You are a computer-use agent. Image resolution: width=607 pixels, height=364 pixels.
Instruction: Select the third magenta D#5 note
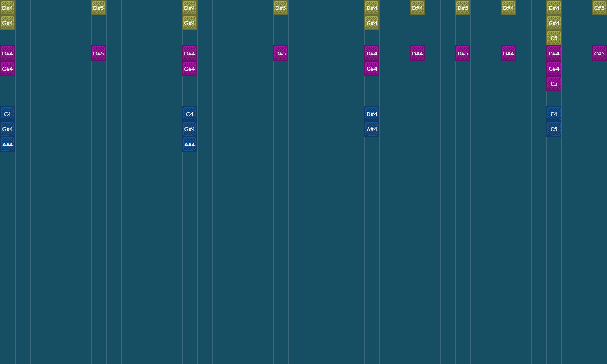click(463, 53)
